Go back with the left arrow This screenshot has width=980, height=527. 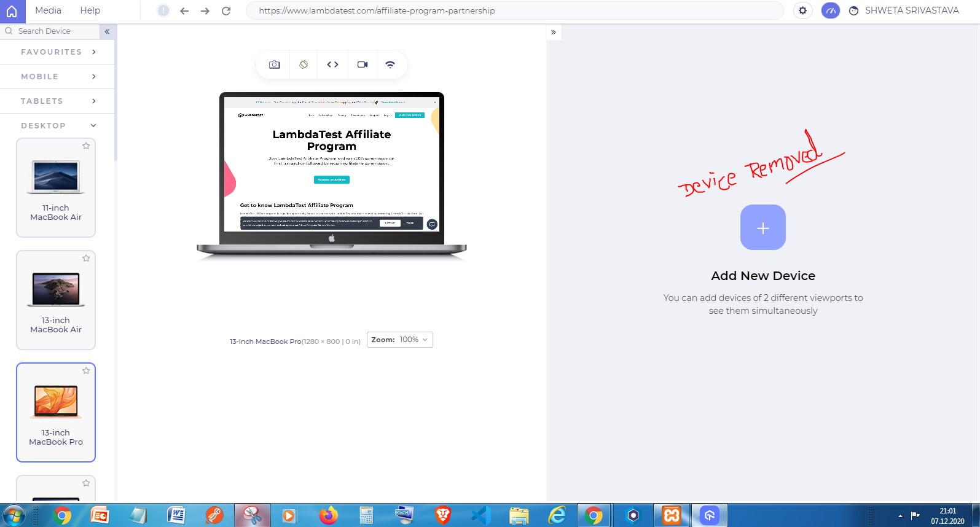pos(184,11)
